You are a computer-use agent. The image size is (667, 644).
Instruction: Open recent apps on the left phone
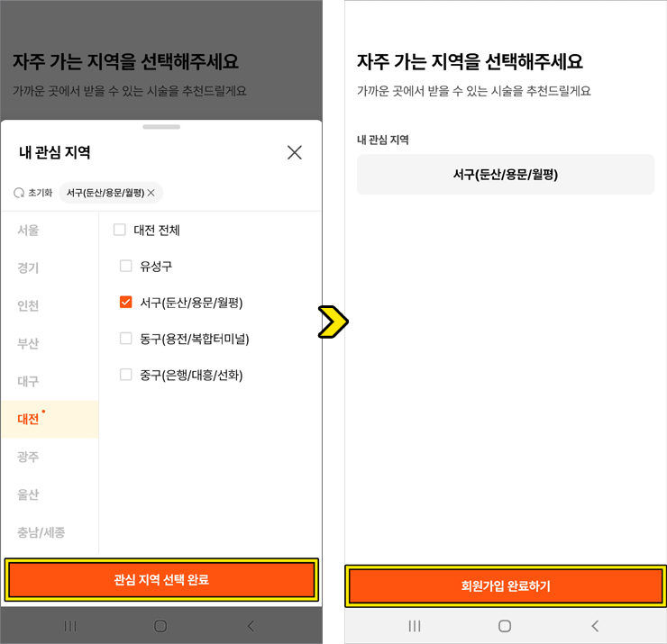pyautogui.click(x=70, y=626)
